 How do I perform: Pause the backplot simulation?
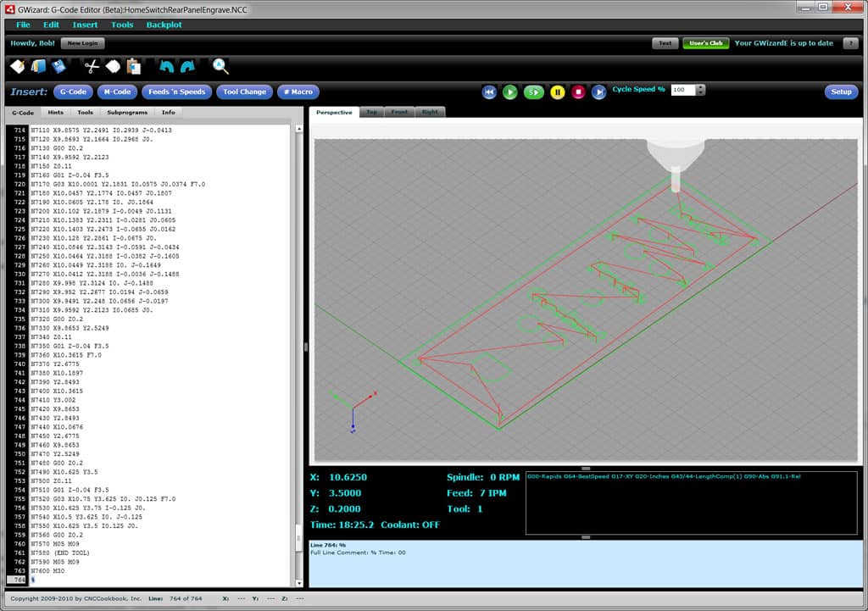tap(559, 91)
